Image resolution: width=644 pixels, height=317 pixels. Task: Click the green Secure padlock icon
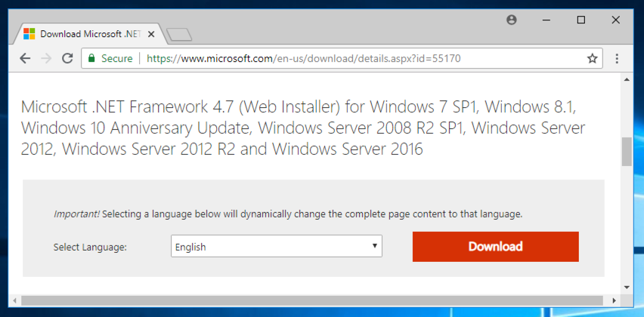[91, 58]
